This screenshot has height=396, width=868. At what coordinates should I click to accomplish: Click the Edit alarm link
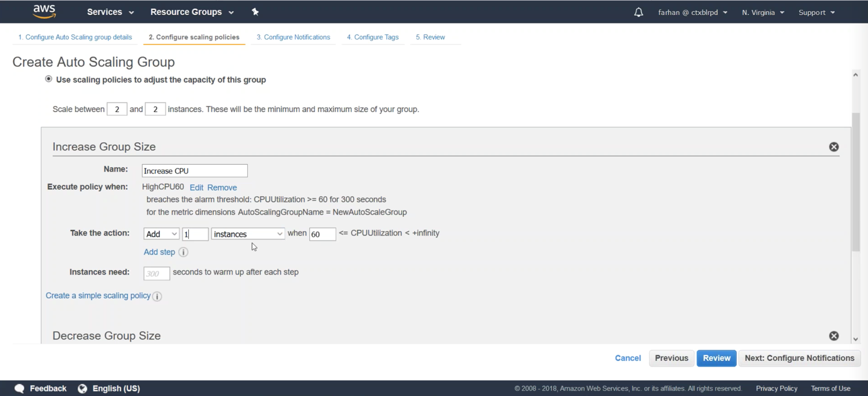pyautogui.click(x=196, y=187)
